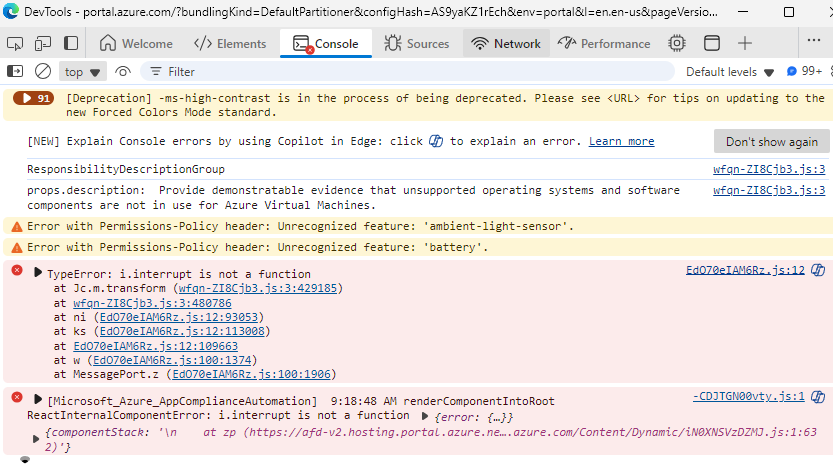Viewport: 833px width, 464px height.
Task: Open the Sources tab
Action: point(416,44)
